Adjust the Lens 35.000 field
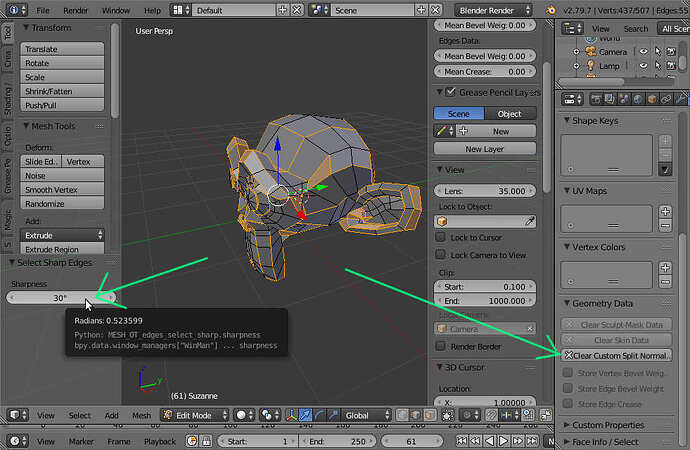Screen dimensions: 690x450 coord(484,191)
